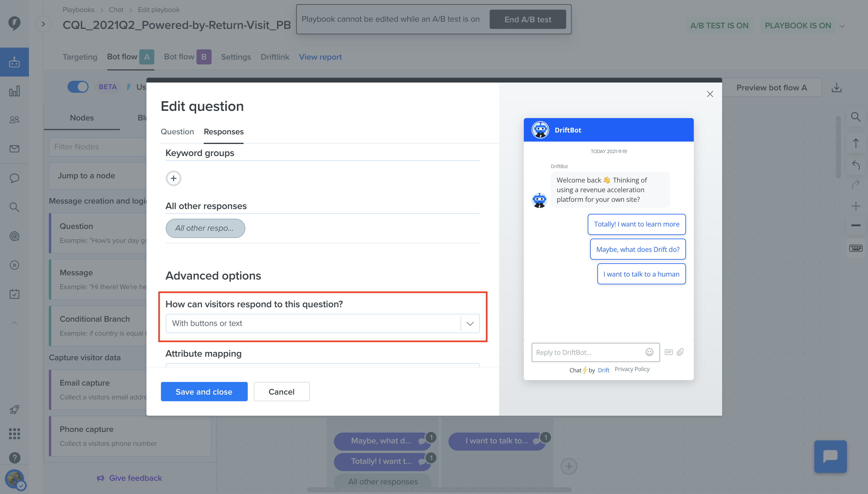Click the End A/B test button
868x494 pixels.
pos(527,19)
